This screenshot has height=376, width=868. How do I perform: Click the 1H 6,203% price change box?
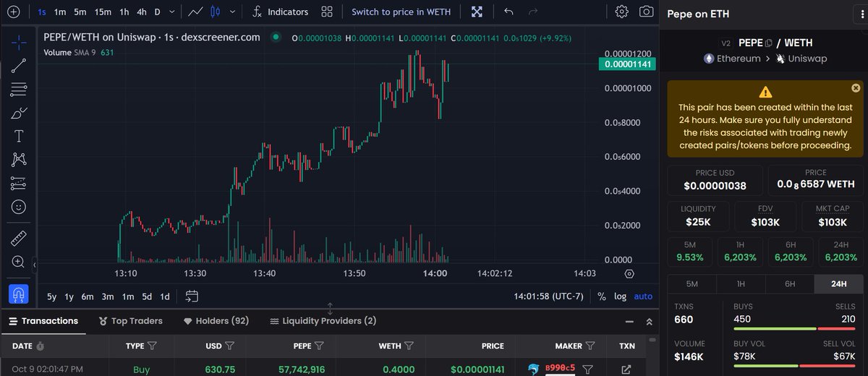pyautogui.click(x=741, y=251)
